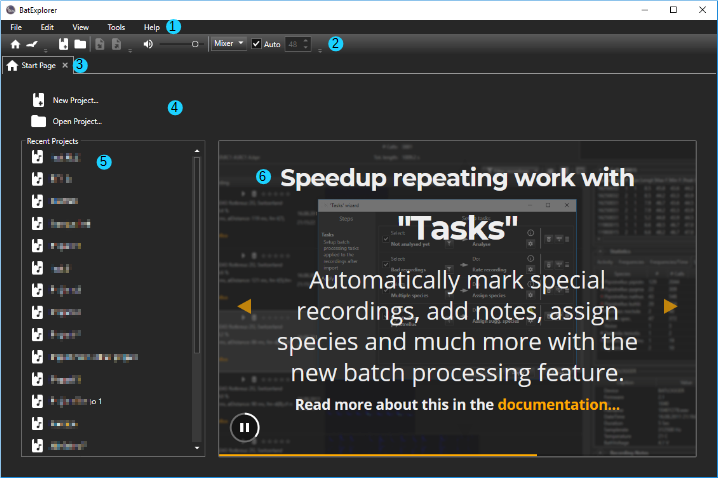
Task: Mute audio via the speaker icon
Action: 148,44
